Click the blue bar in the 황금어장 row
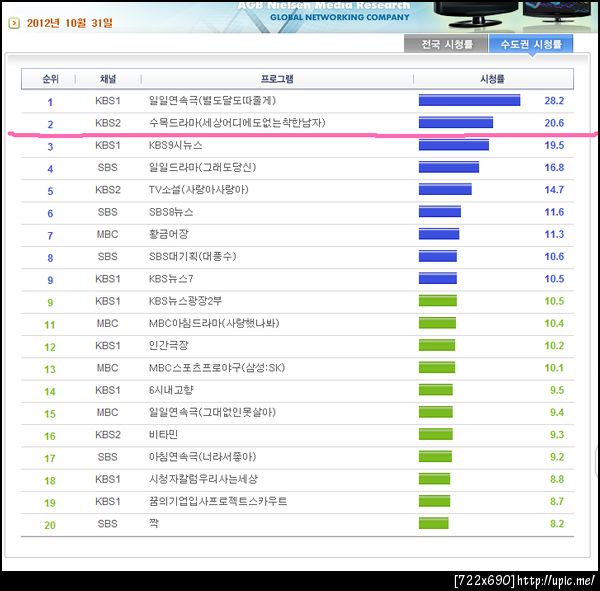This screenshot has width=600, height=591. 439,233
